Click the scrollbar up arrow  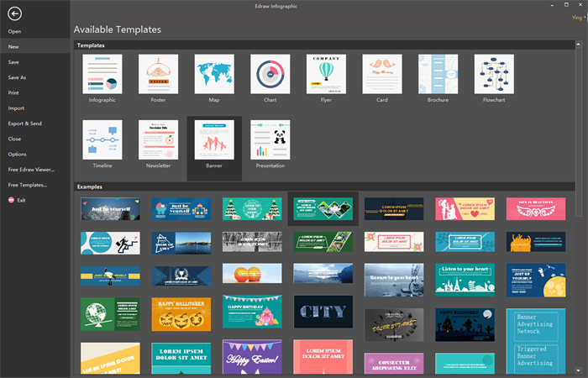[579, 45]
